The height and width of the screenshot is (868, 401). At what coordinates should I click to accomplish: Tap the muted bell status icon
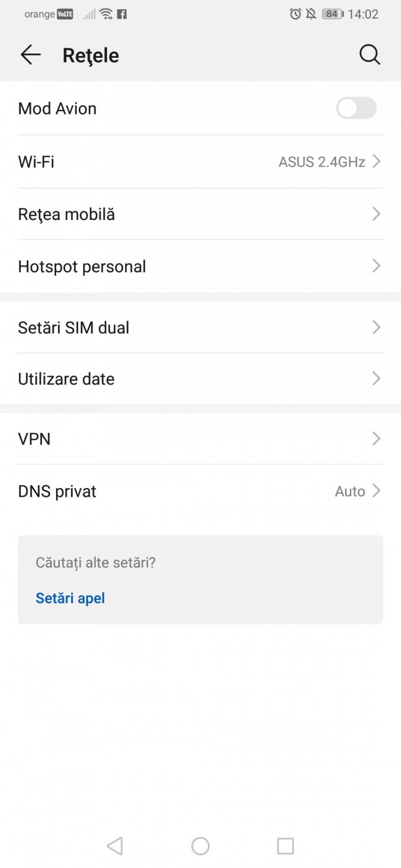(311, 14)
